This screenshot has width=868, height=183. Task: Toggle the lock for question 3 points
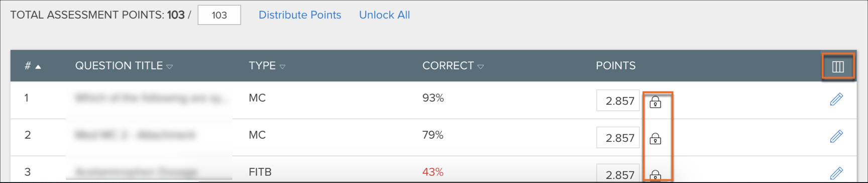(655, 175)
